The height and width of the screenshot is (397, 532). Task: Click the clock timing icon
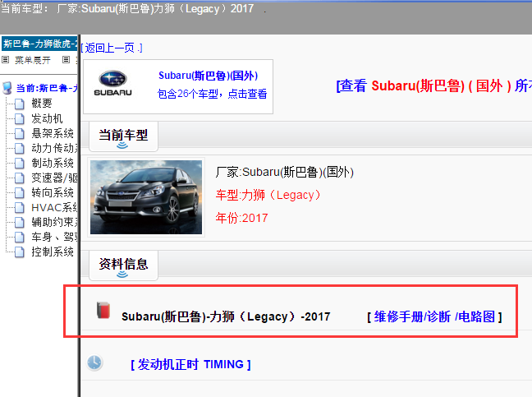(x=94, y=362)
